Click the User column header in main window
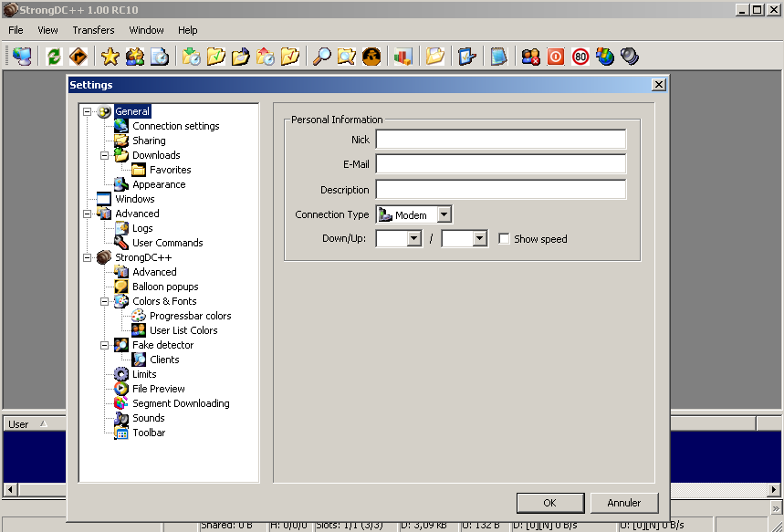784x532 pixels. tap(35, 424)
